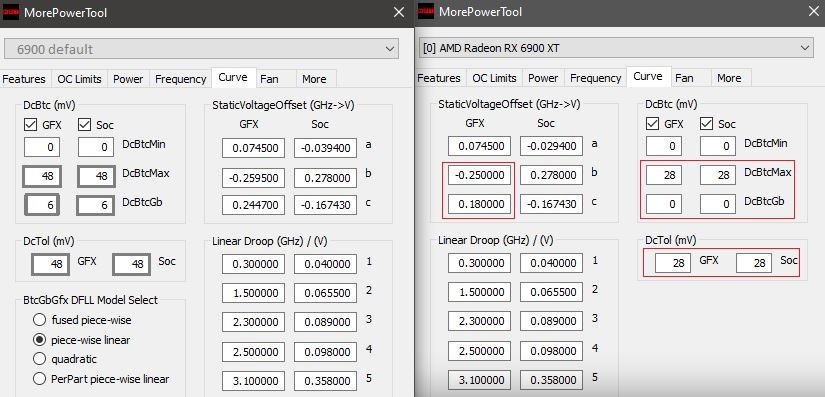825x397 pixels.
Task: Click left window Linear Droop row 5 GHz field
Action: tap(254, 381)
